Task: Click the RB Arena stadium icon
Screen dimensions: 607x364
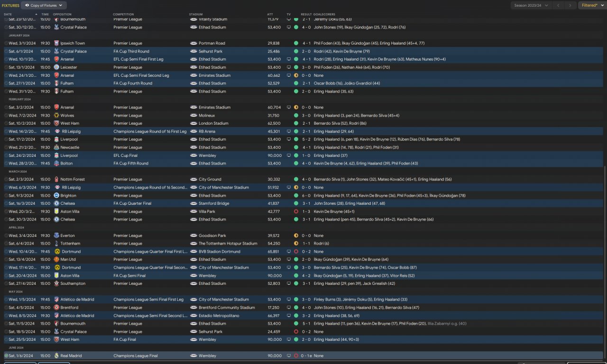Action: [x=193, y=131]
